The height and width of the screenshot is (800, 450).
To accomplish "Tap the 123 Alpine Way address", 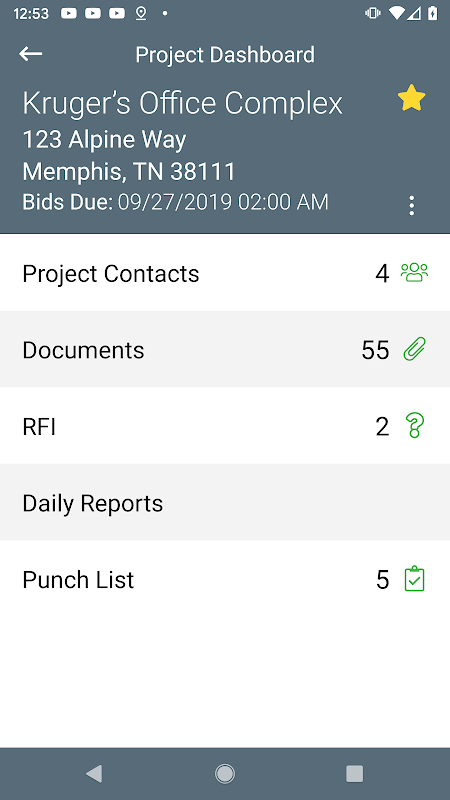I will (x=104, y=140).
